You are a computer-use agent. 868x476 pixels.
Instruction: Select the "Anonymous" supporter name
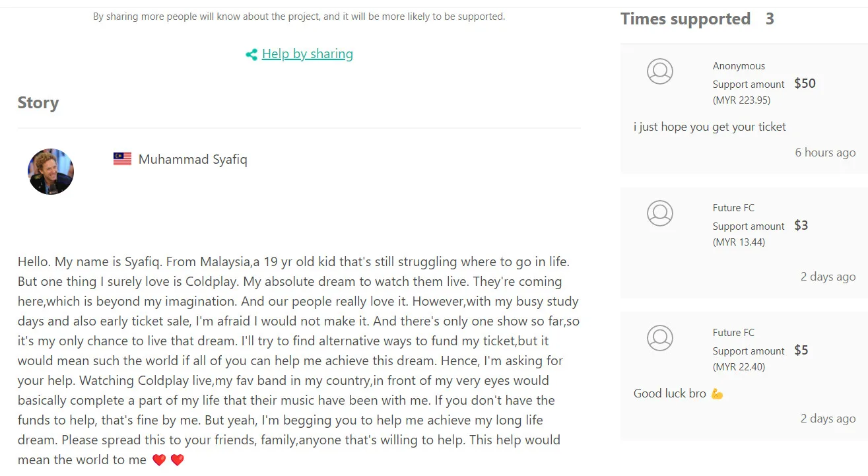coord(739,66)
